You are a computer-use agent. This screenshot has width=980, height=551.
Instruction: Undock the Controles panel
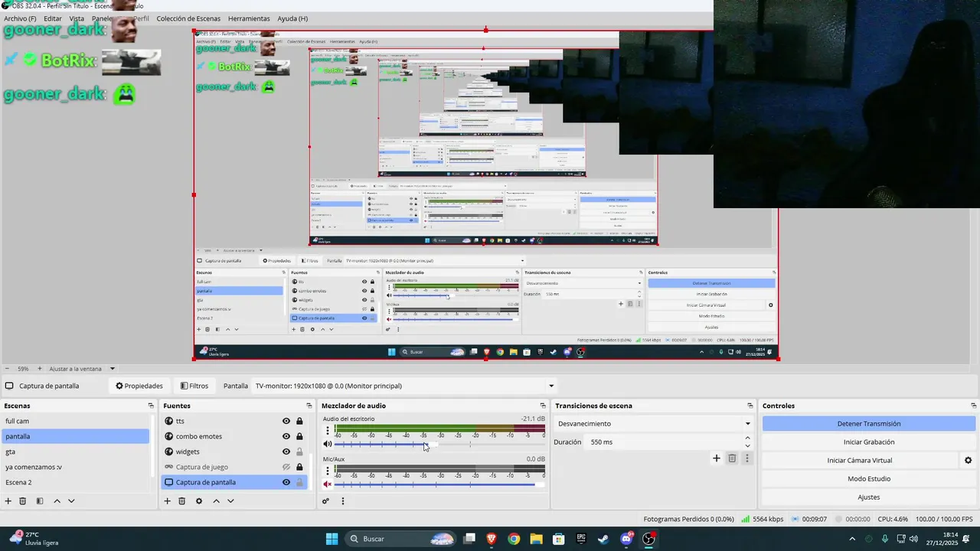pos(974,406)
